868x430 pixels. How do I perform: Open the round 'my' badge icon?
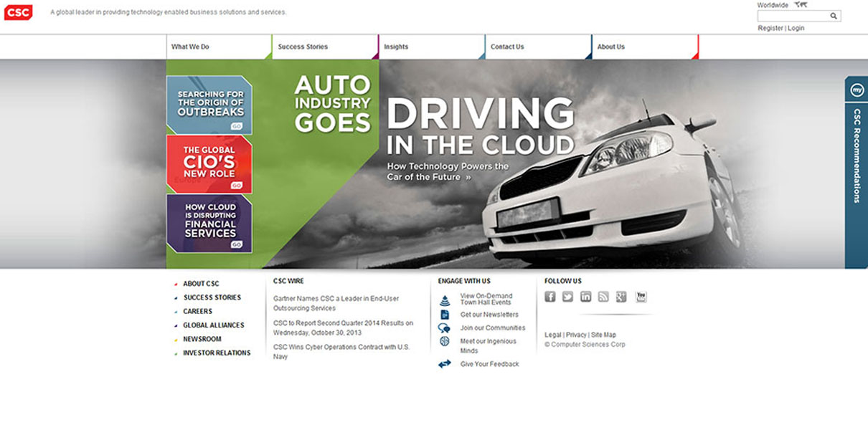click(x=857, y=90)
